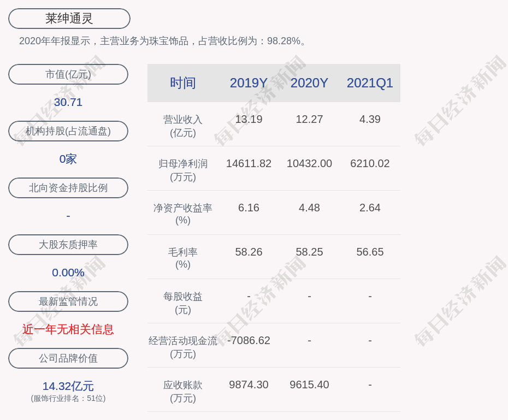Open the 公司品牌价值 label pill
Screen dimensions: 508x420
pos(68,358)
